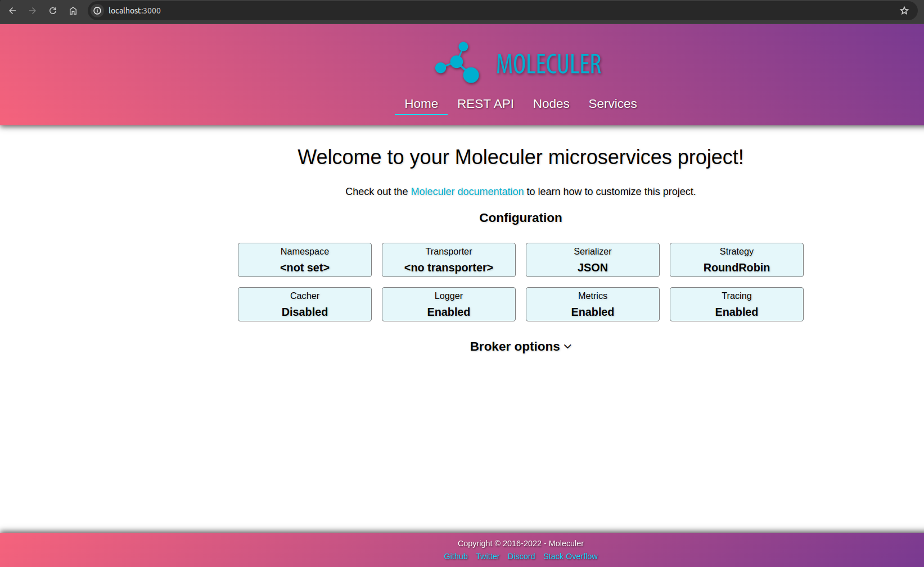The width and height of the screenshot is (924, 567).
Task: Click the Broker options chevron arrow
Action: point(567,347)
